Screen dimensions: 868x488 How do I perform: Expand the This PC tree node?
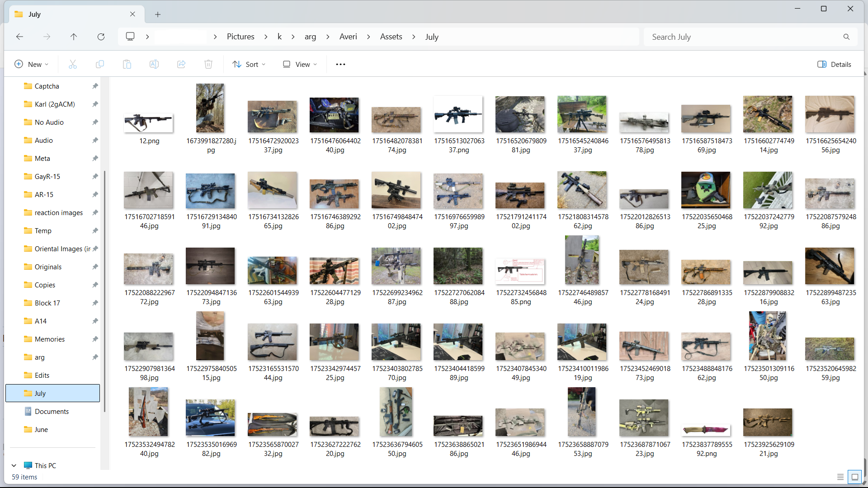[x=14, y=465]
